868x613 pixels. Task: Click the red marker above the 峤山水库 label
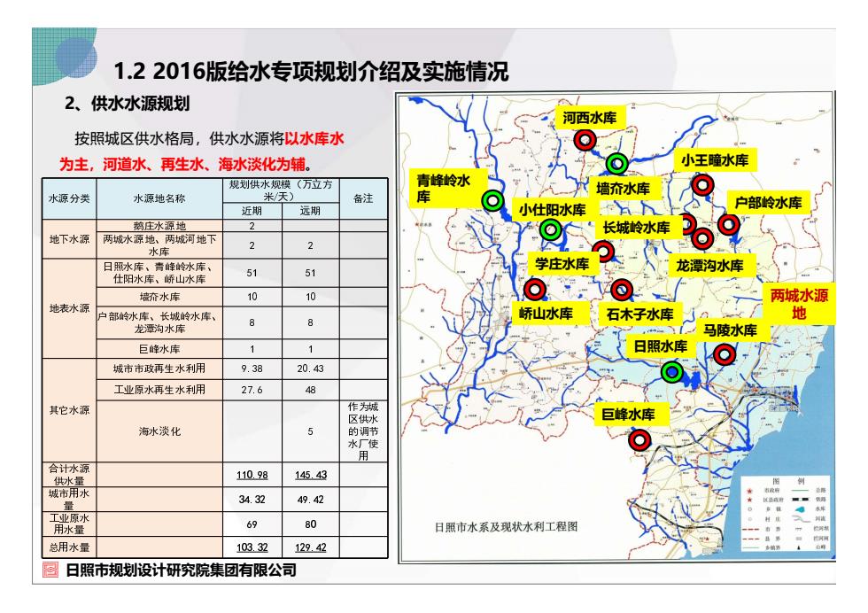(x=535, y=289)
